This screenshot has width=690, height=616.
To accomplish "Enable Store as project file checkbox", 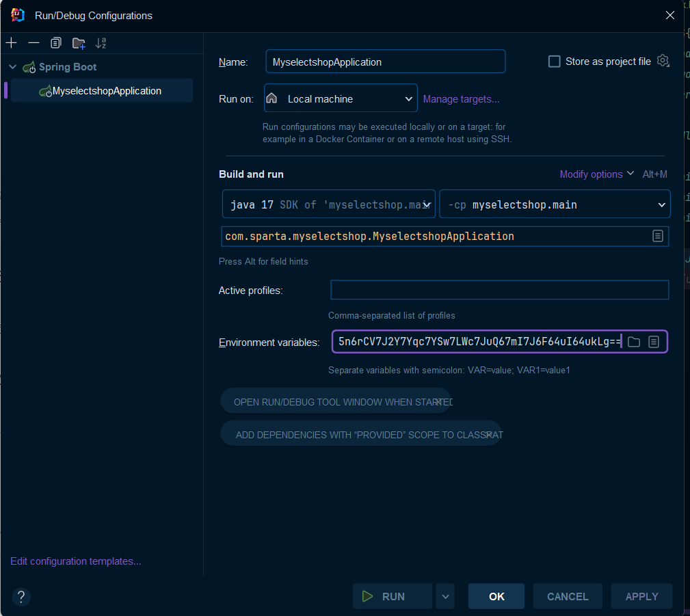I will [x=554, y=61].
